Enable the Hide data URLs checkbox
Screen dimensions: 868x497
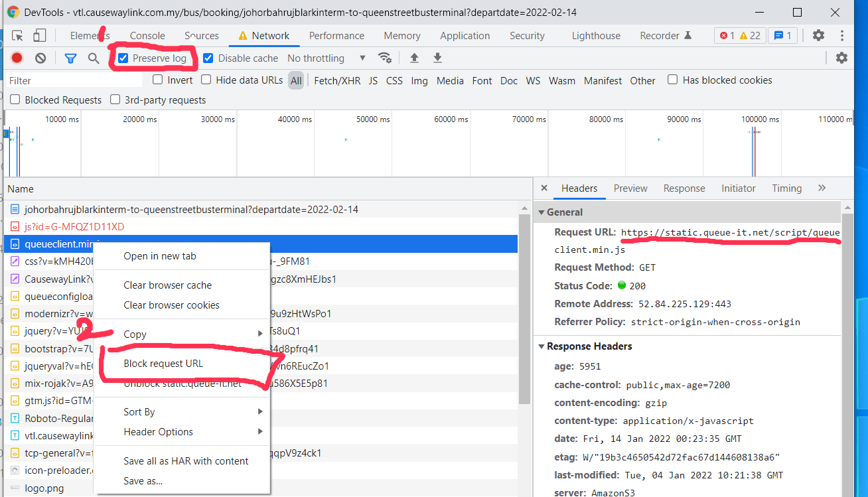coord(206,80)
